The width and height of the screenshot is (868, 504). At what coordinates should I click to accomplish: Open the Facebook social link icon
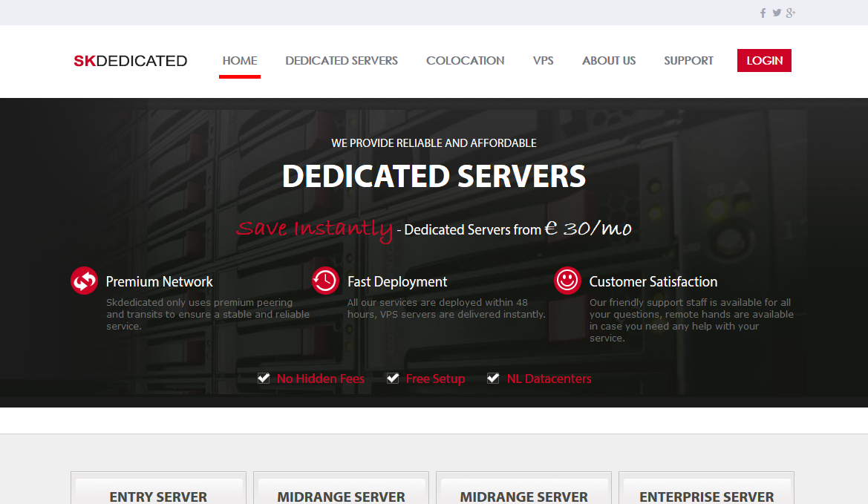point(763,13)
